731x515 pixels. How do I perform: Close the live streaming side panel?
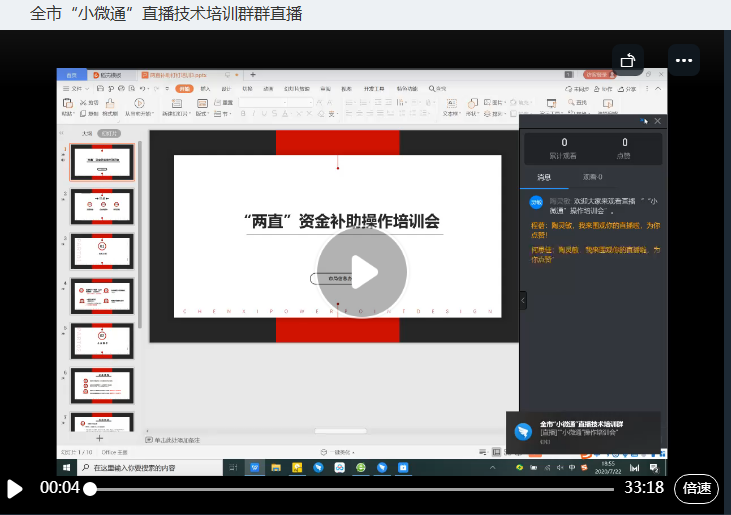(x=657, y=121)
